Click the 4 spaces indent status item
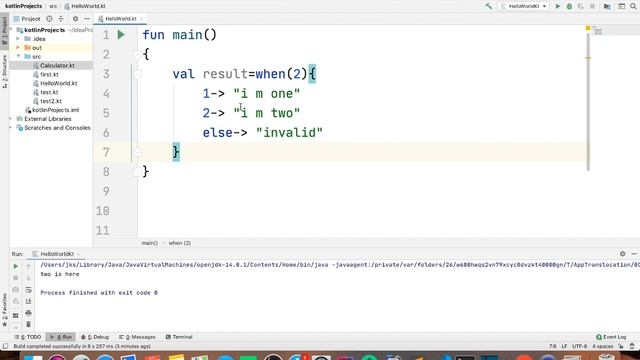Viewport: 640px width, 360px height. [x=602, y=346]
